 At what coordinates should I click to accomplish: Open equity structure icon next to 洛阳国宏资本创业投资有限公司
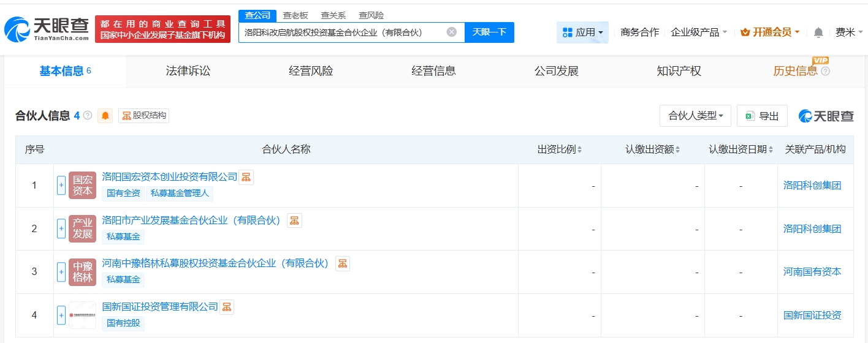246,177
